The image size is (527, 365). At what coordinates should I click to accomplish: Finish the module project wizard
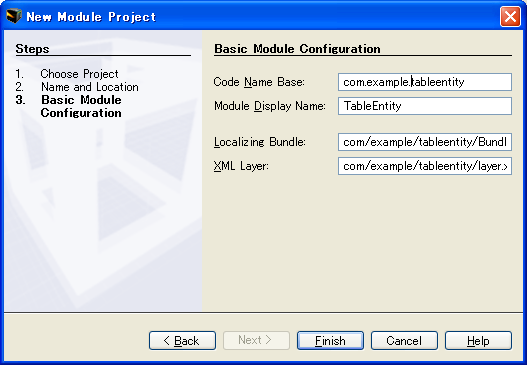point(330,340)
